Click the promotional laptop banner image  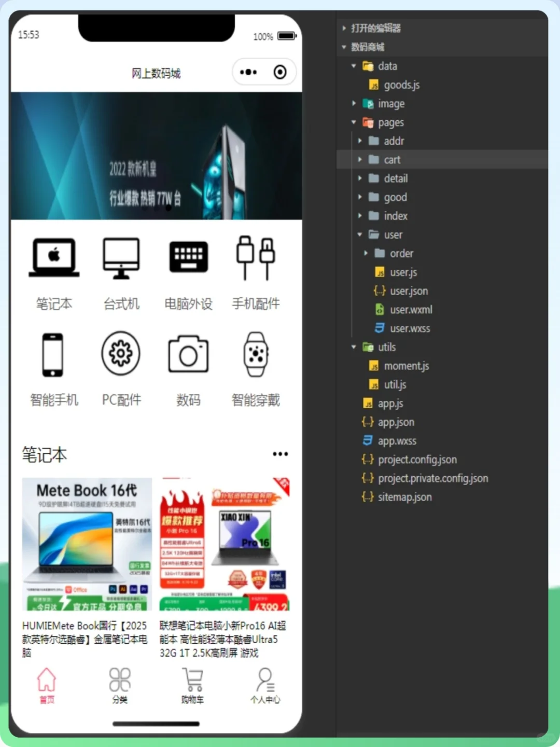pos(156,156)
